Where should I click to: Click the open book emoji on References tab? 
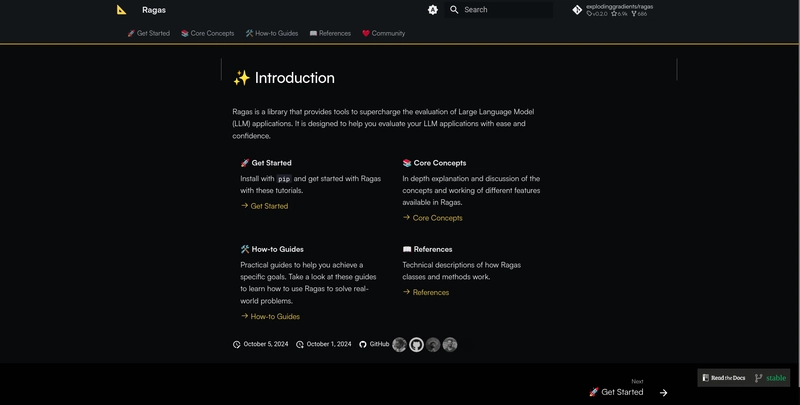(x=313, y=33)
